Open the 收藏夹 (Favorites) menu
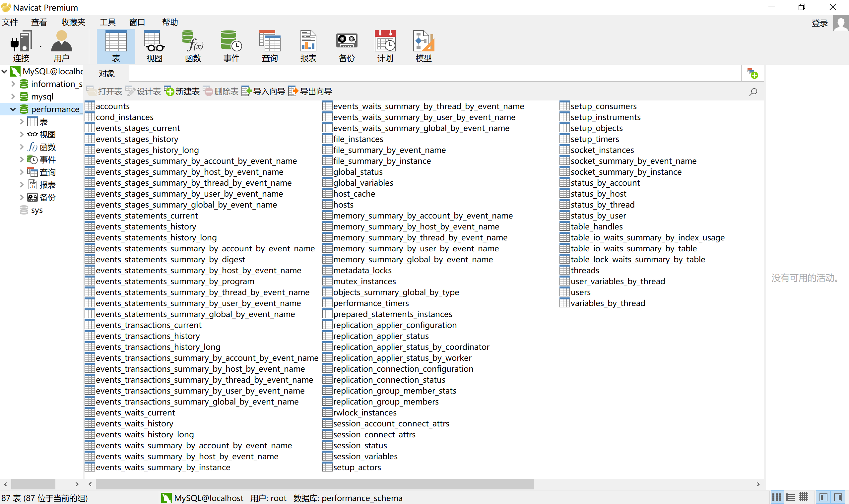The image size is (849, 504). pyautogui.click(x=73, y=23)
